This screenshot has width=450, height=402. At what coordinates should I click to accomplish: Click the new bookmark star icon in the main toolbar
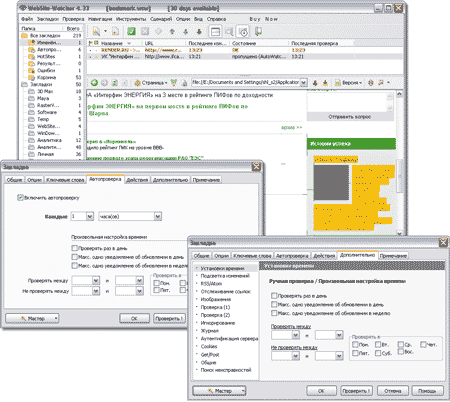(x=96, y=31)
